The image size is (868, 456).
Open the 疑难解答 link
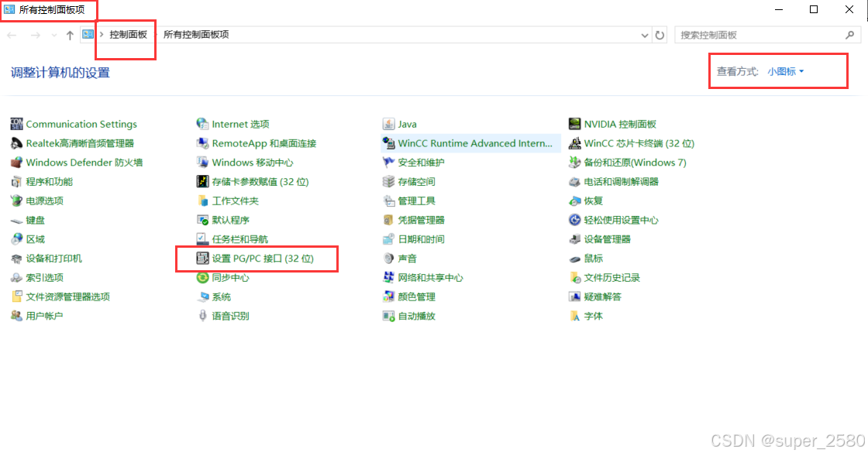[603, 297]
